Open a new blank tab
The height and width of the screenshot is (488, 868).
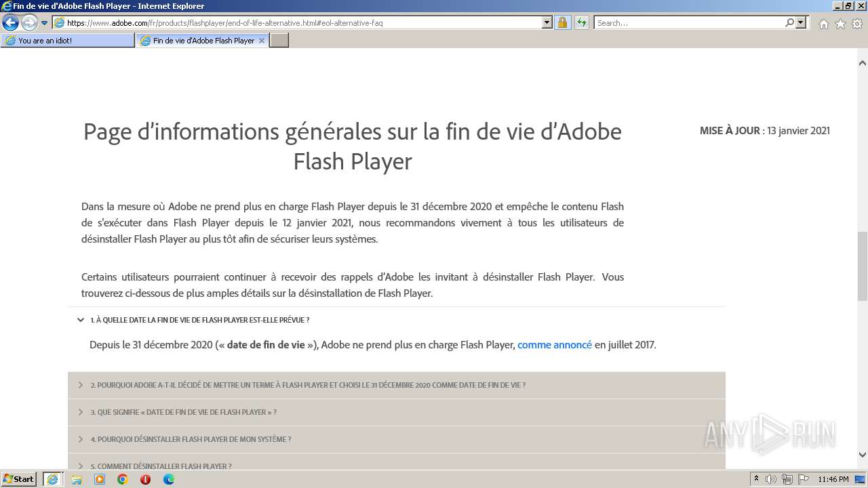pyautogui.click(x=279, y=41)
